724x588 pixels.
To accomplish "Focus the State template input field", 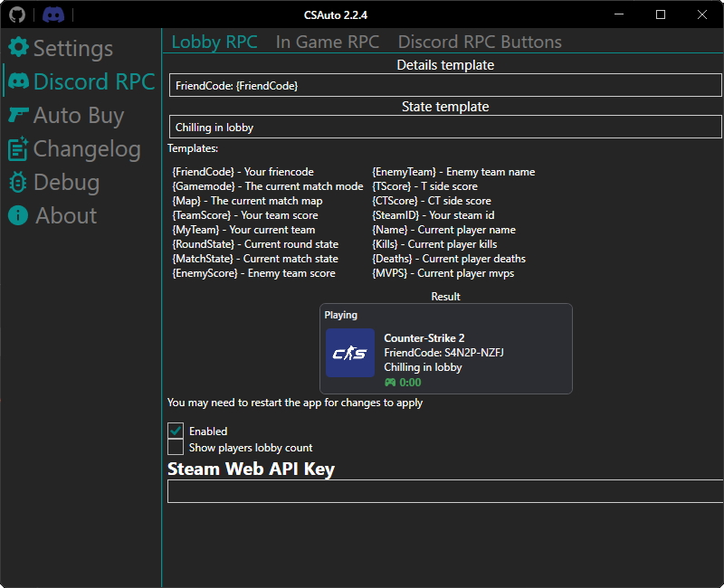I will tap(445, 127).
